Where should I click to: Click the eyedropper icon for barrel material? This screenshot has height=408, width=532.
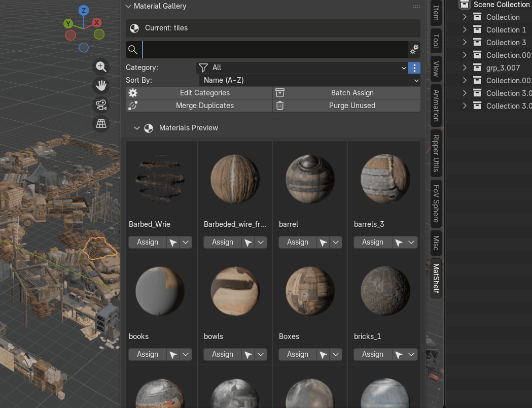[x=323, y=243]
